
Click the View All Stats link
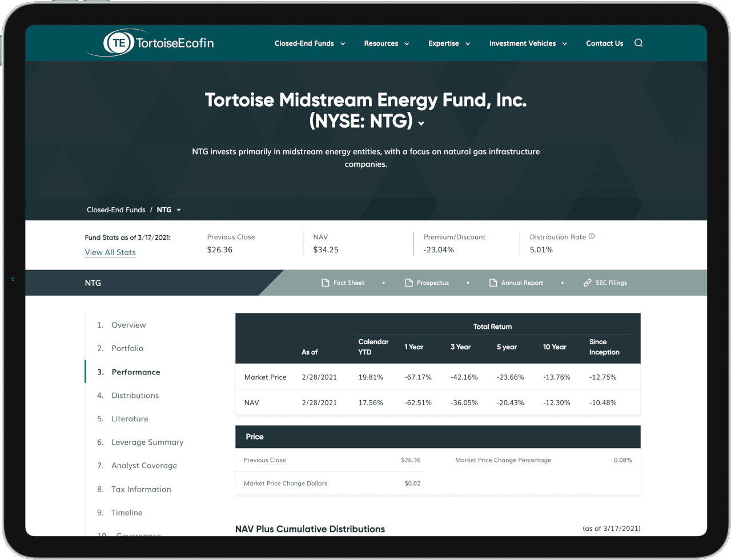110,252
